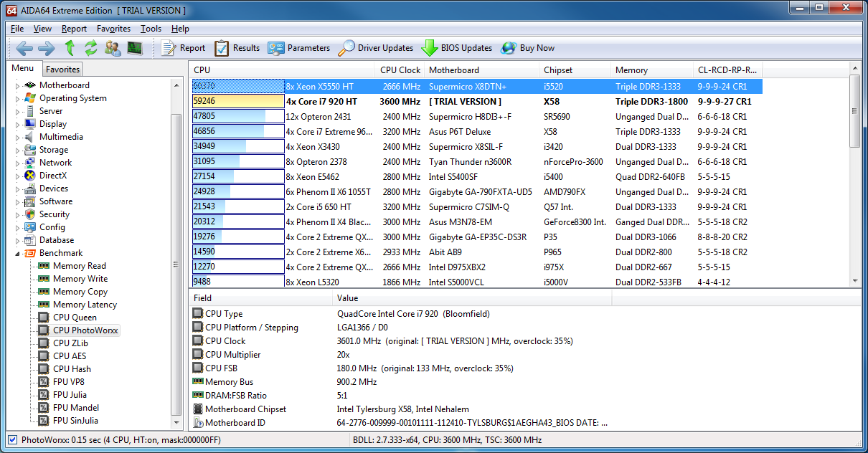Open the FPU Julia benchmark

(x=70, y=395)
